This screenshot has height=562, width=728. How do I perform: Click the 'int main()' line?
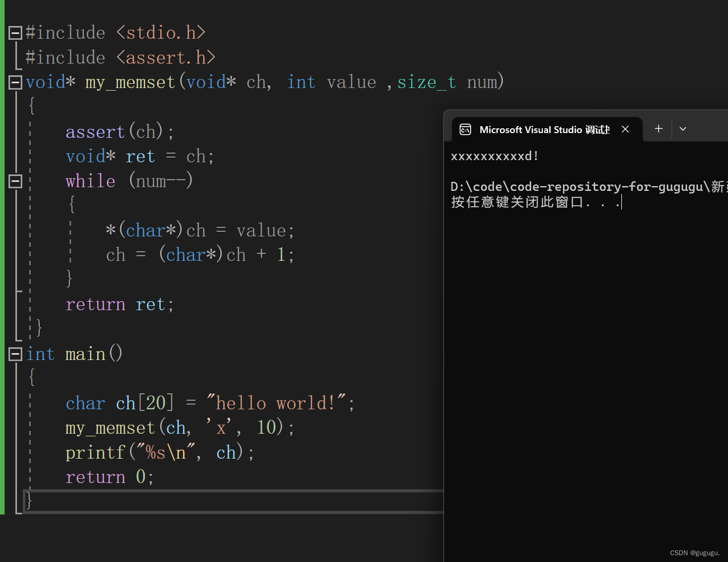click(75, 354)
